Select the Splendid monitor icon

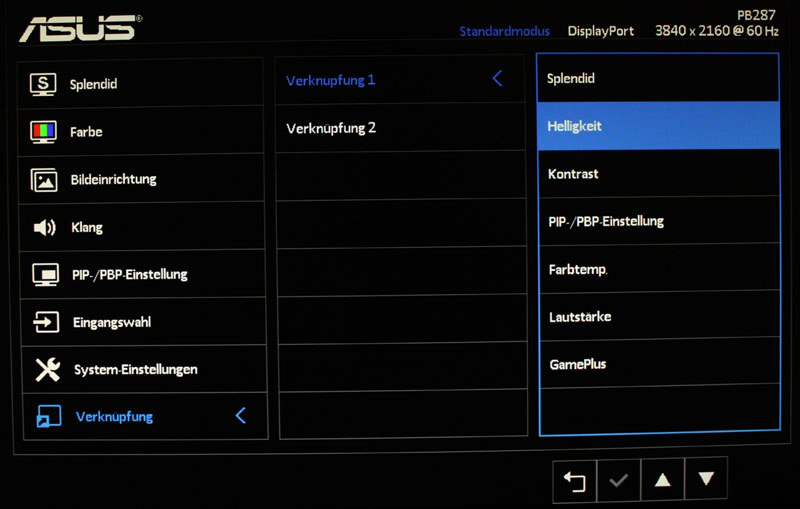43,84
